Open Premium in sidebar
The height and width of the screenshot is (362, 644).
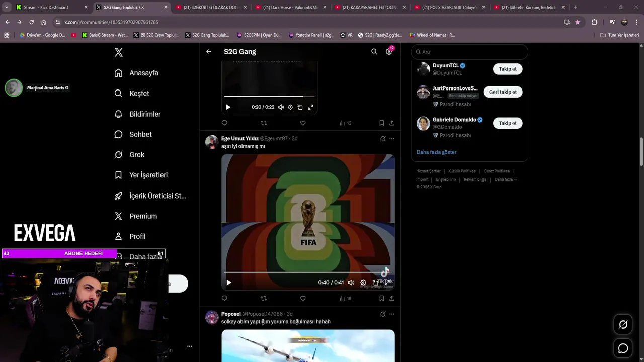[136, 216]
